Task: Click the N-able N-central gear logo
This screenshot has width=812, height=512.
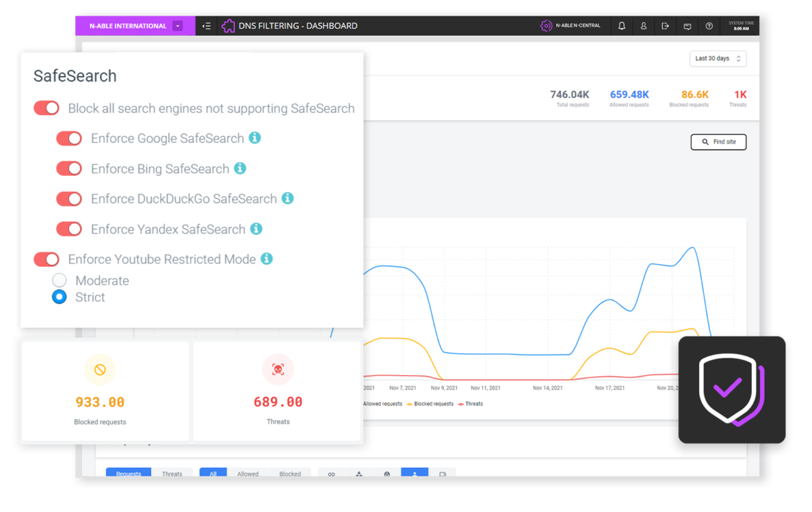Action: click(546, 26)
